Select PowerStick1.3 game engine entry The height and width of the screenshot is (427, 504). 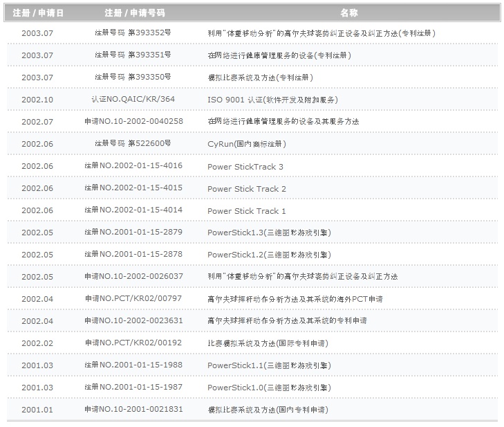click(x=269, y=233)
